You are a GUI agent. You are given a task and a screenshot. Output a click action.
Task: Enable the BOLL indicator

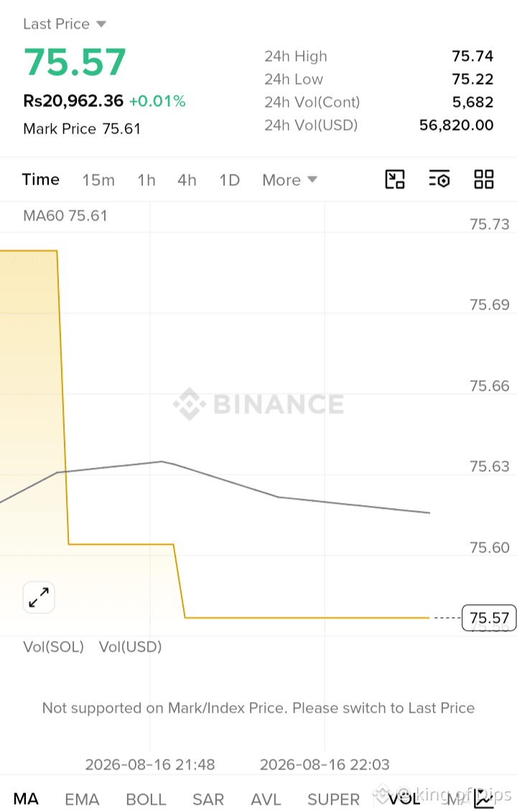tap(146, 799)
